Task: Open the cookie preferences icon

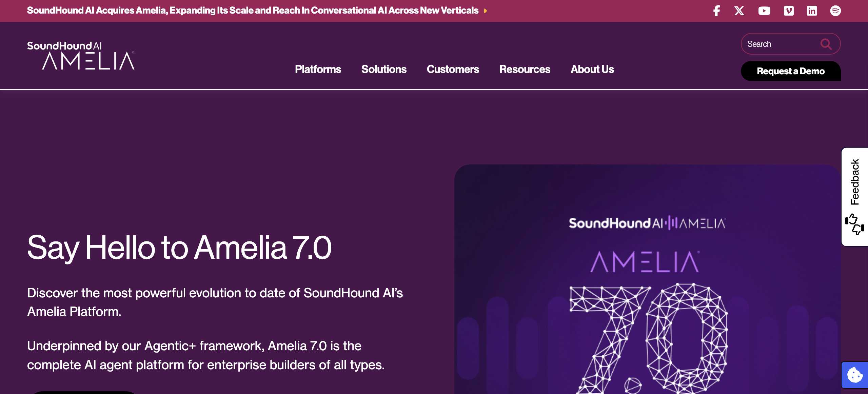Action: [x=855, y=375]
